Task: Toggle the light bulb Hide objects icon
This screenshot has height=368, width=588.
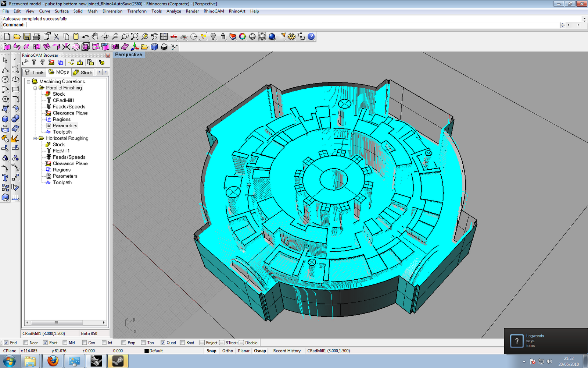Action: 213,36
